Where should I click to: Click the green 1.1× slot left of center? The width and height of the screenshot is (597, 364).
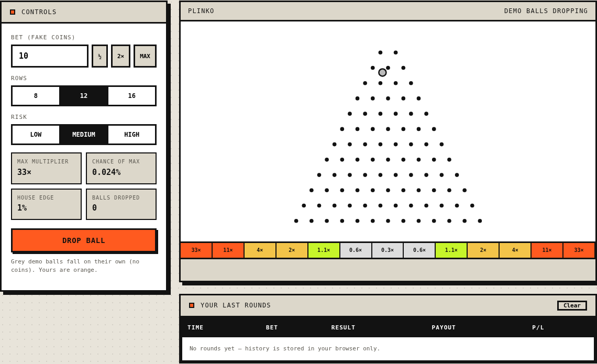pyautogui.click(x=324, y=250)
